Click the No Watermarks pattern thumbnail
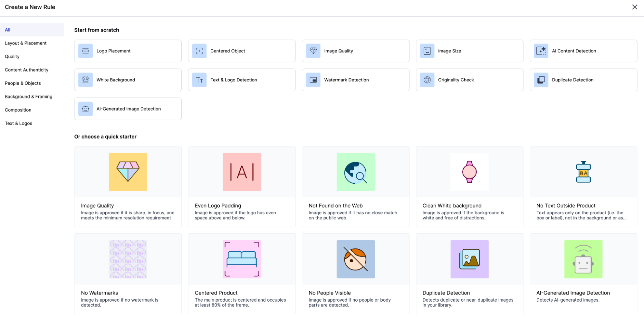The image size is (644, 318). click(x=128, y=259)
